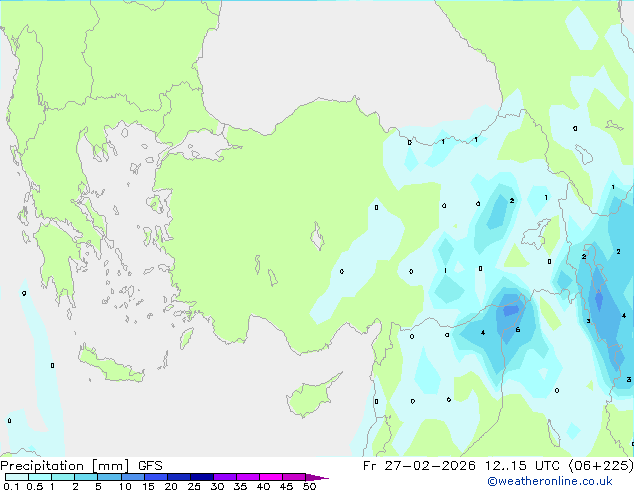Select the 'Fr 27-02-2026 12..15 UTC (06+225)' timestamp
The width and height of the screenshot is (634, 490).
498,466
